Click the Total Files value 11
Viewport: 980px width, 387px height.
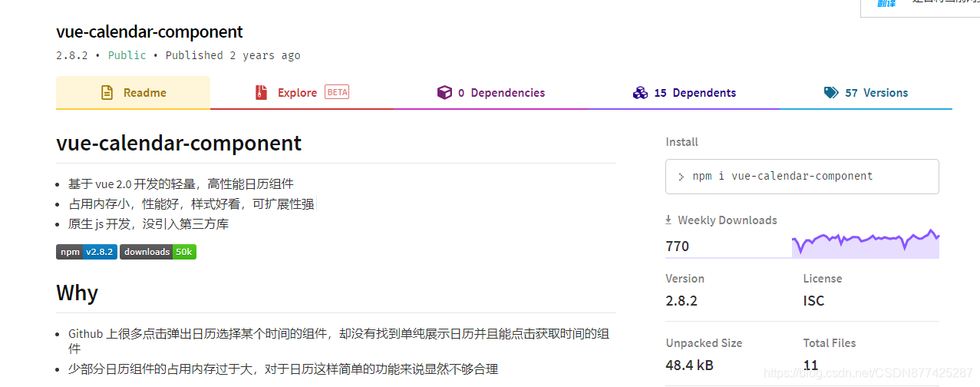(810, 365)
